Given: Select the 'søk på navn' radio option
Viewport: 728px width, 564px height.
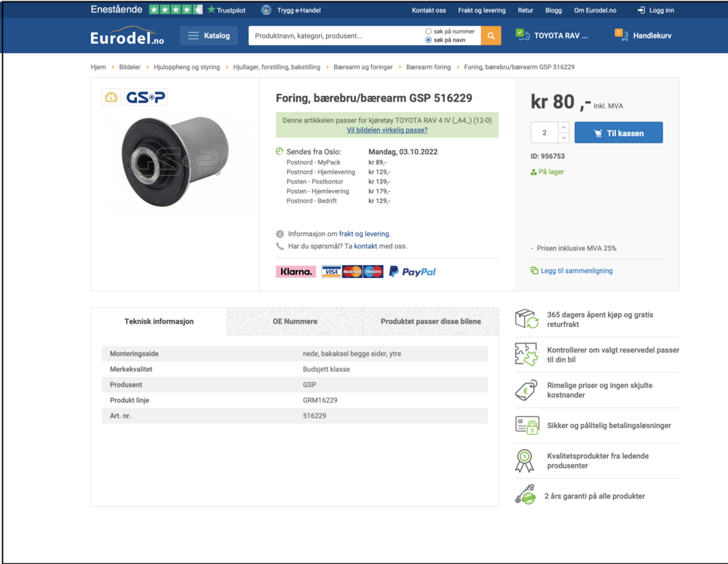Looking at the screenshot, I should (428, 40).
